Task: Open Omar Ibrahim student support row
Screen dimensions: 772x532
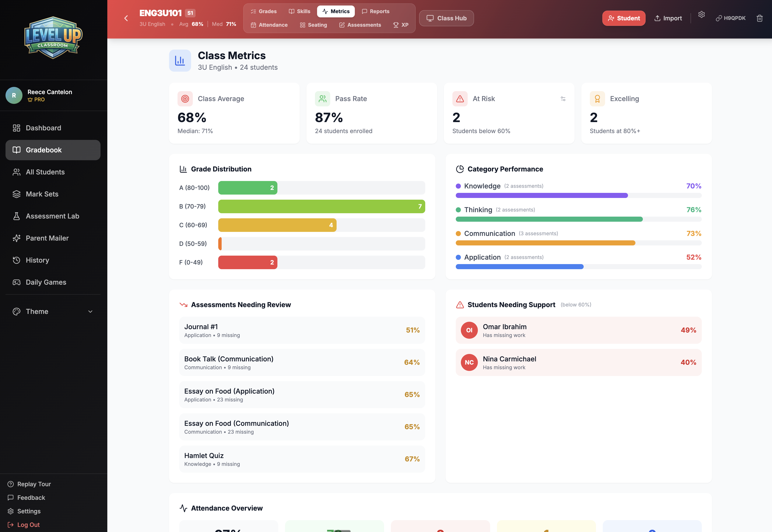Action: [x=578, y=330]
